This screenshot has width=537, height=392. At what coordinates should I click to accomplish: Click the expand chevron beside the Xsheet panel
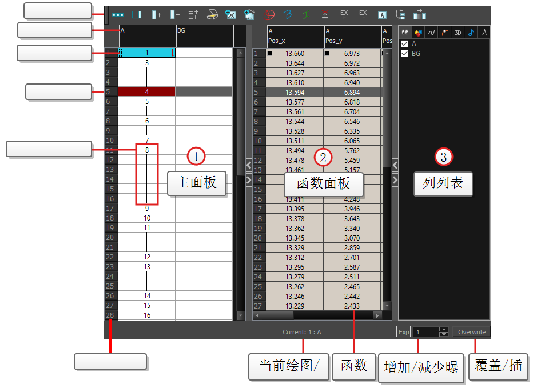(248, 179)
